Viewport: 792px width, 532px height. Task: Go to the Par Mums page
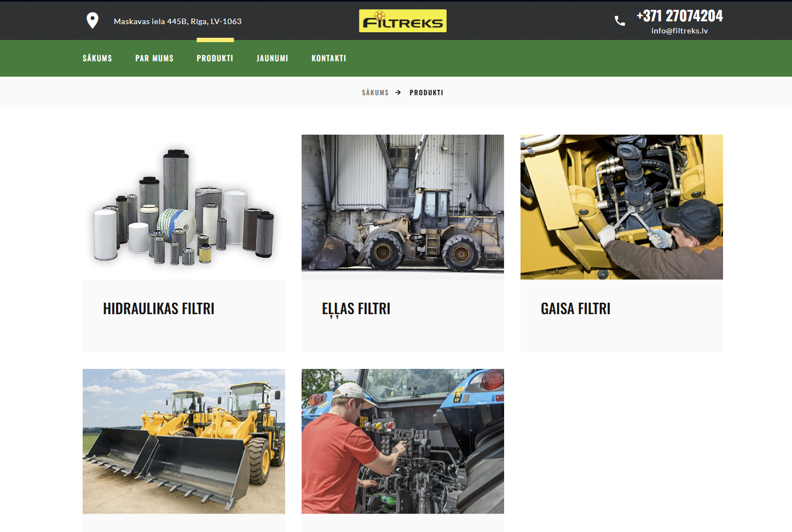154,58
